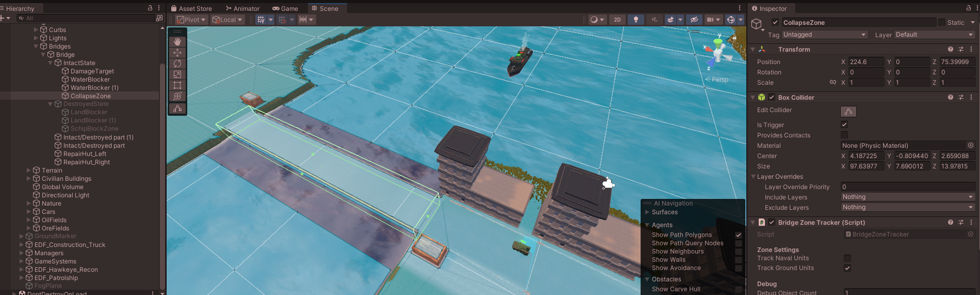Click the Position X input field

[866, 61]
